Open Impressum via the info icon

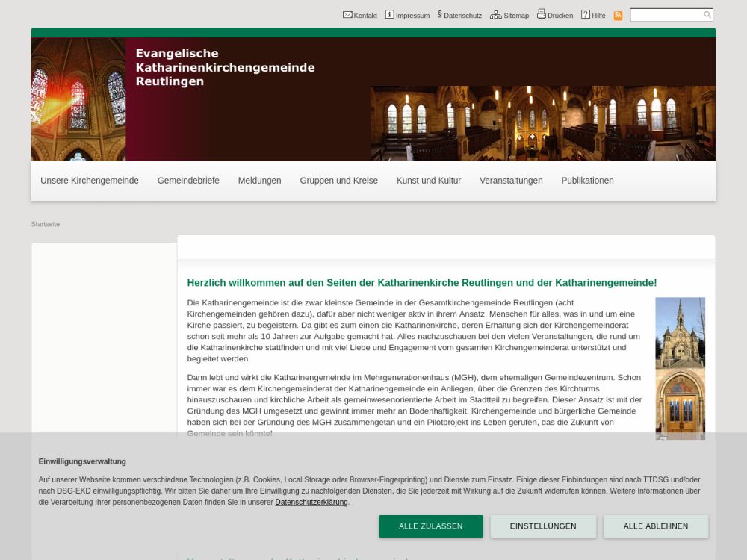(x=389, y=15)
